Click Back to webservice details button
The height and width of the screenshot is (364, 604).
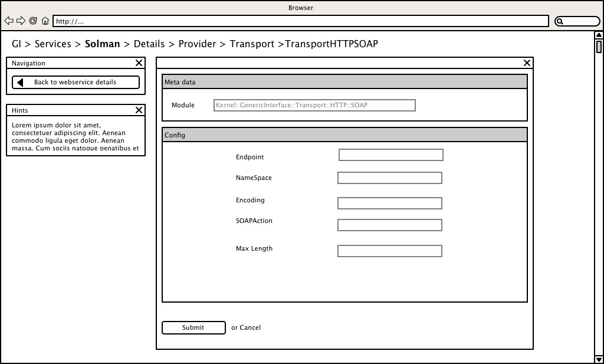point(75,82)
